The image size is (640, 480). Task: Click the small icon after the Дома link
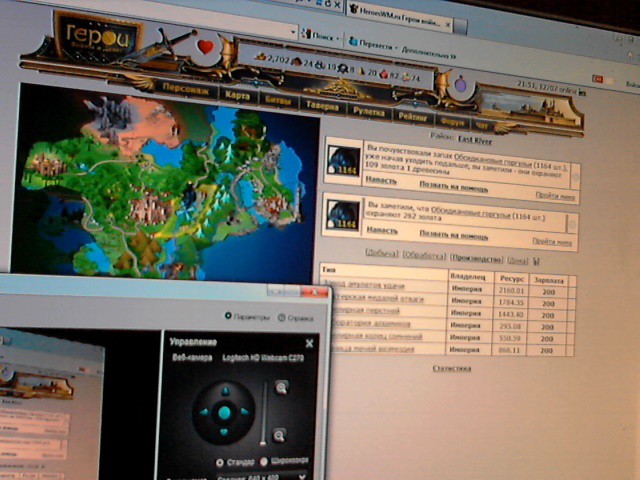coord(536,261)
